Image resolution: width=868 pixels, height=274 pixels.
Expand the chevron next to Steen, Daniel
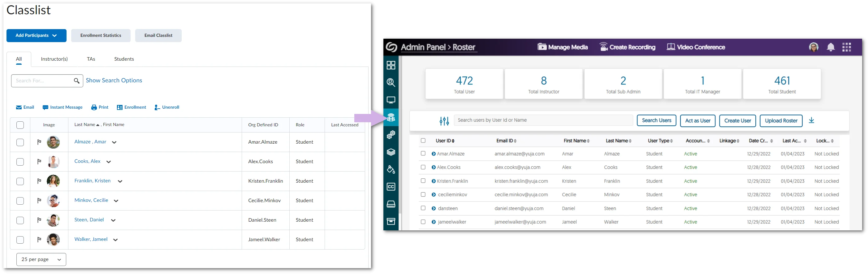click(113, 220)
